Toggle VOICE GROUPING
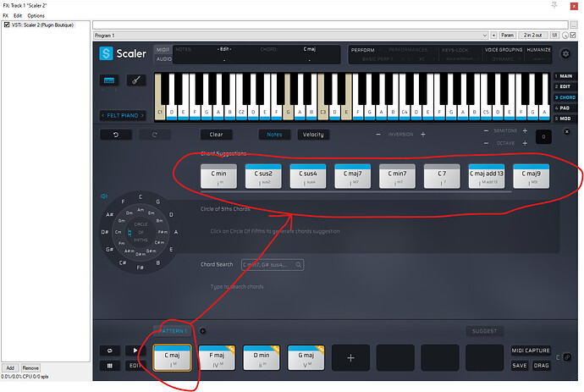 (x=504, y=50)
